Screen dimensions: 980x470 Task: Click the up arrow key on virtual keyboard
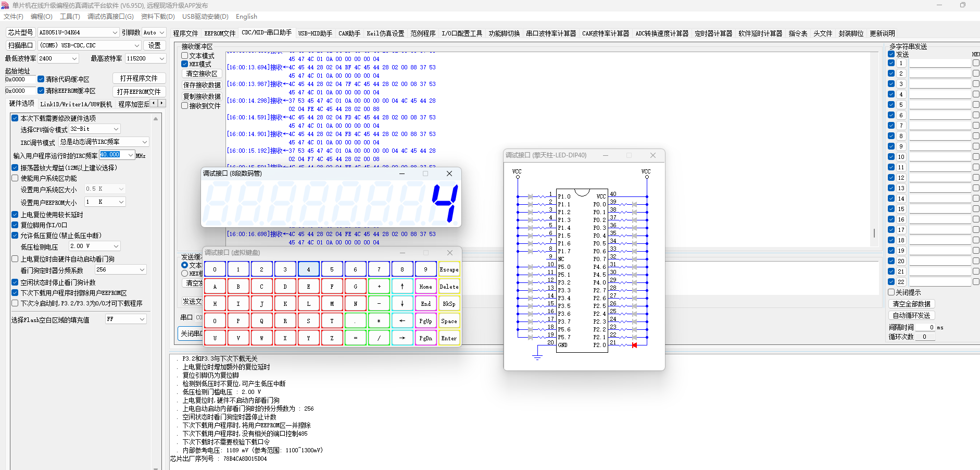(402, 287)
